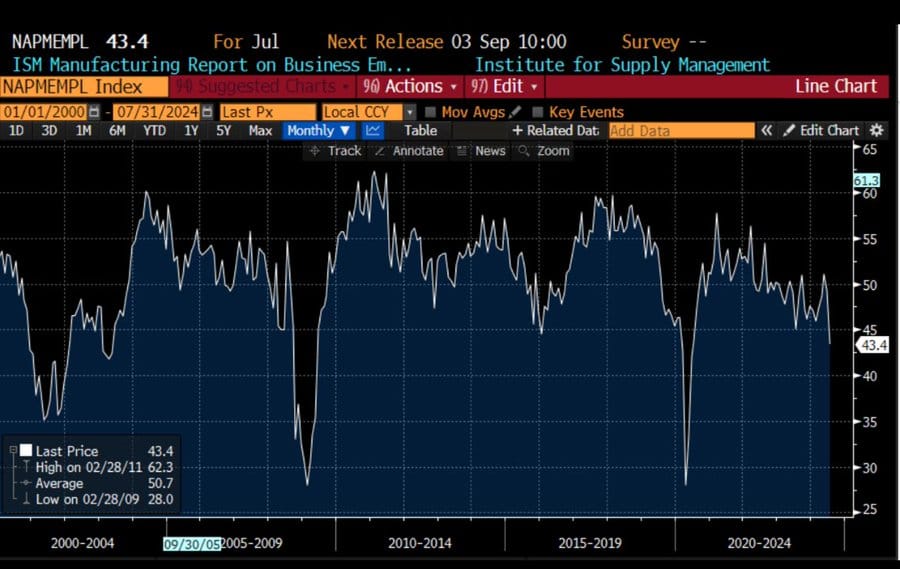This screenshot has width=900, height=569.
Task: Select the Annotate pencil tool
Action: 409,151
